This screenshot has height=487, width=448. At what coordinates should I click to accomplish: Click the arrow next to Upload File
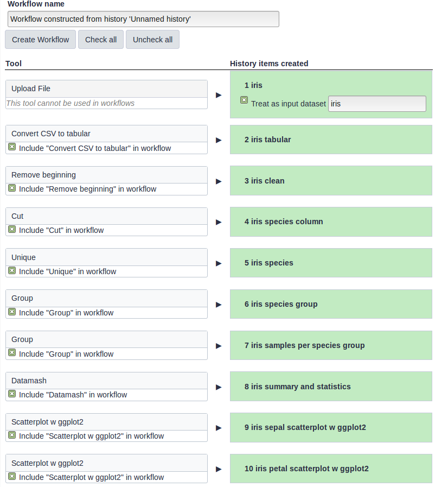(x=219, y=95)
